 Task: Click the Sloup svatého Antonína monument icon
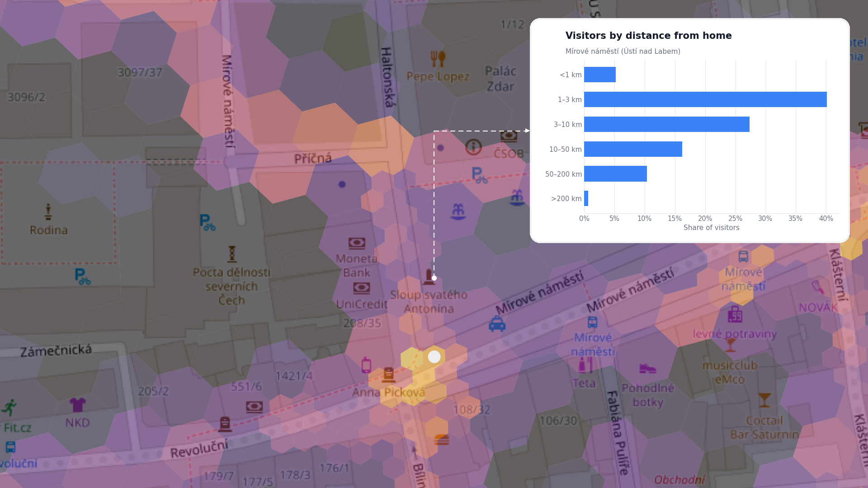429,277
